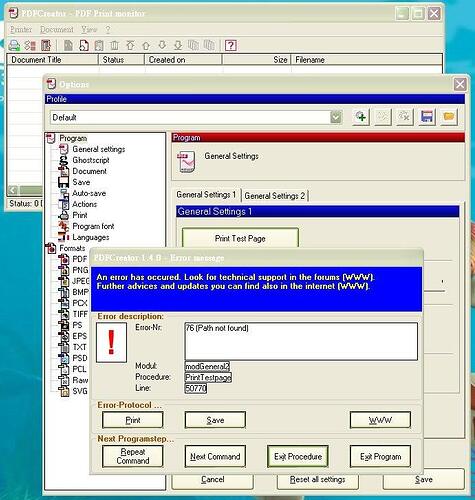The width and height of the screenshot is (475, 500).
Task: Select the Ghostscript item in the tree
Action: (x=91, y=160)
